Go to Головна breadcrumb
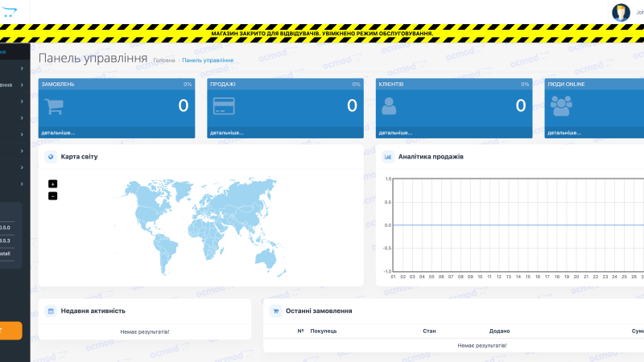Screen dimensions: 644x362 (x=164, y=60)
